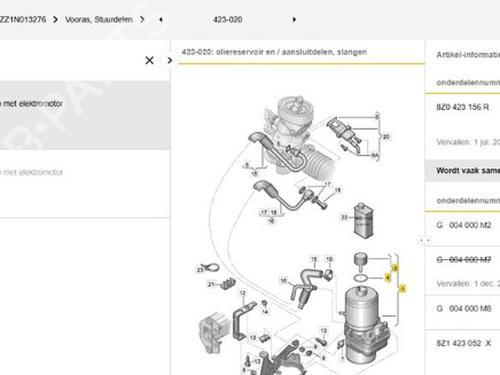
Task: Click the panel splitter handle beside the diagram
Action: coord(425,240)
